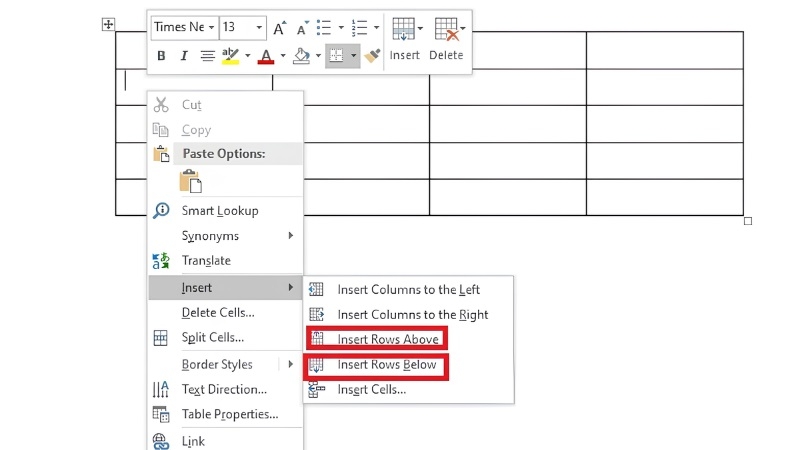This screenshot has width=800, height=450.
Task: Open the Numbering dropdown arrow
Action: [x=377, y=28]
